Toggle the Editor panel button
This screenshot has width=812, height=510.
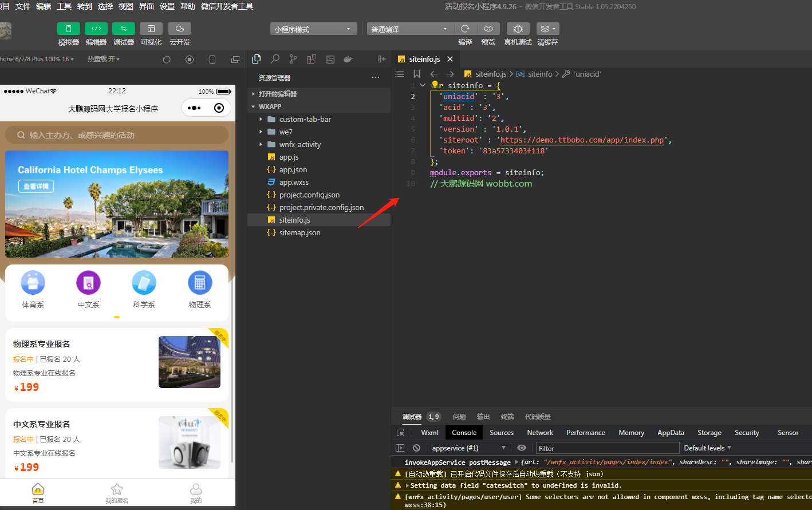point(96,29)
